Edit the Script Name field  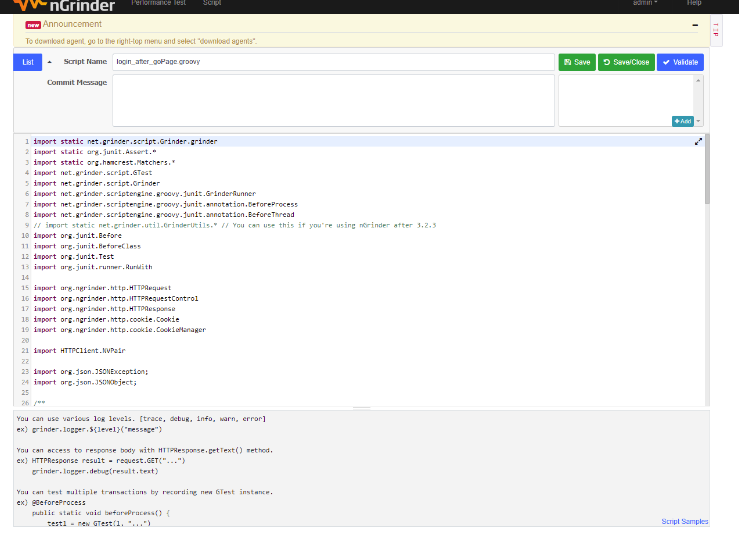coord(333,62)
